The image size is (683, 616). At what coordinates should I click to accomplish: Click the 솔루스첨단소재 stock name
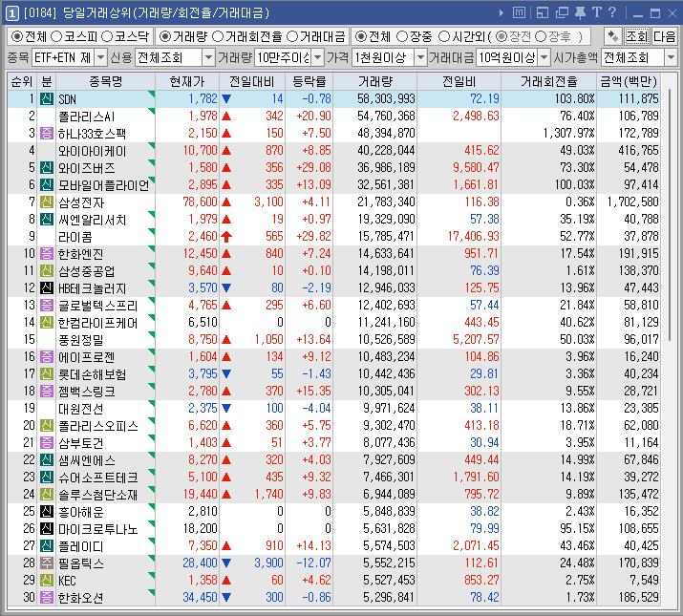pyautogui.click(x=98, y=495)
